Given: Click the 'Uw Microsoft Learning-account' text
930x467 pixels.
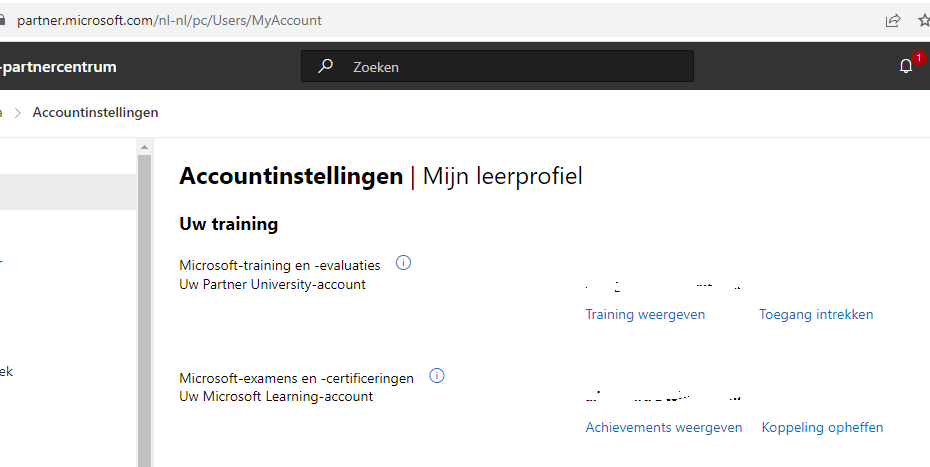Looking at the screenshot, I should (276, 396).
